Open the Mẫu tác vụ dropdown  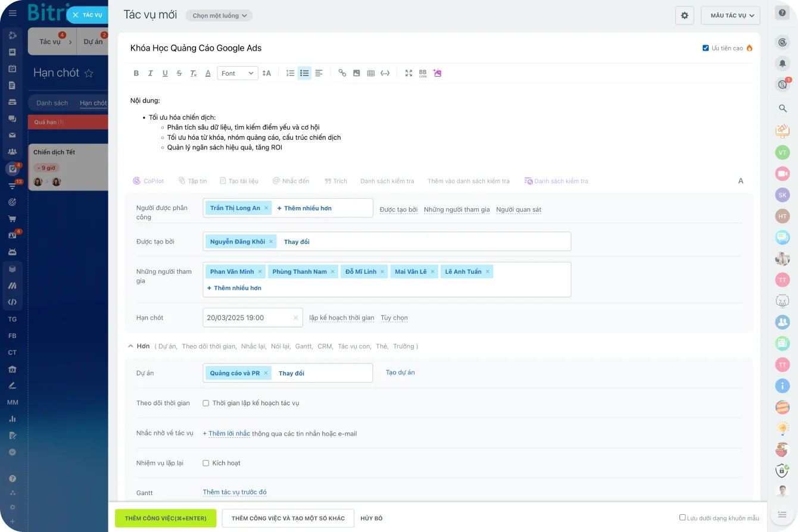(x=730, y=15)
